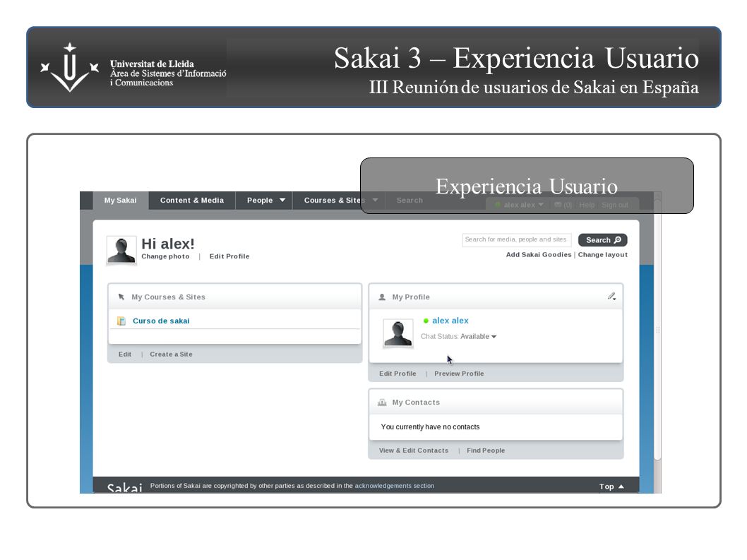Expand the People dropdown arrow
Viewport: 747px width, 560px height.
282,200
